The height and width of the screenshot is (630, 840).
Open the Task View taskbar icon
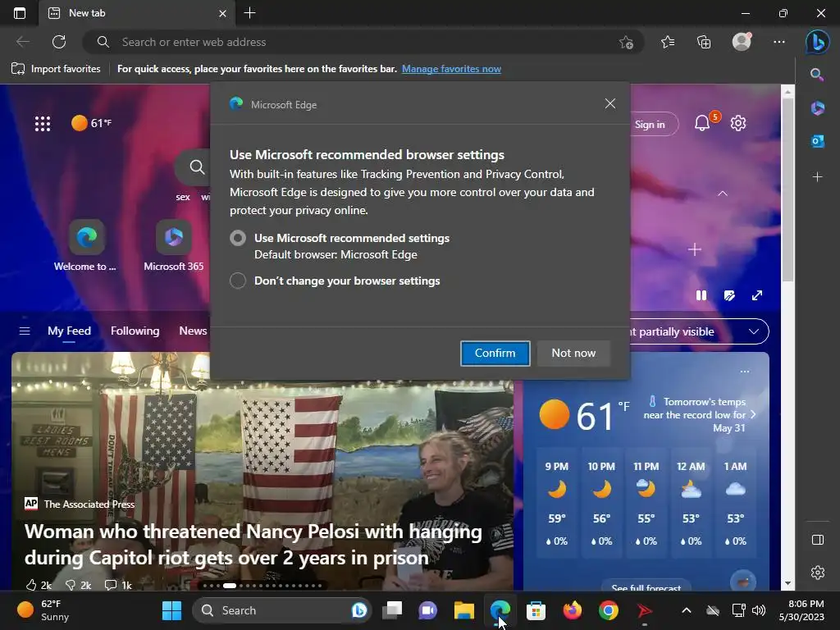coord(391,610)
